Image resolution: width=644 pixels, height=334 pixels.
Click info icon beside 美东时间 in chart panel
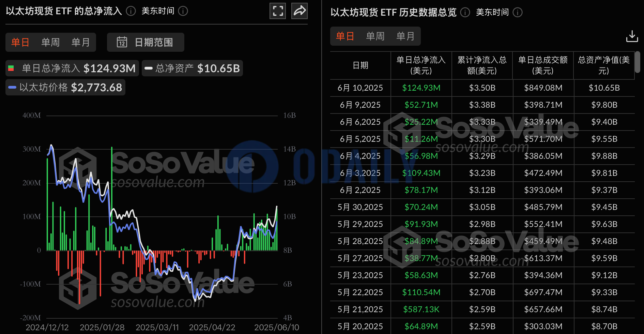pos(183,11)
